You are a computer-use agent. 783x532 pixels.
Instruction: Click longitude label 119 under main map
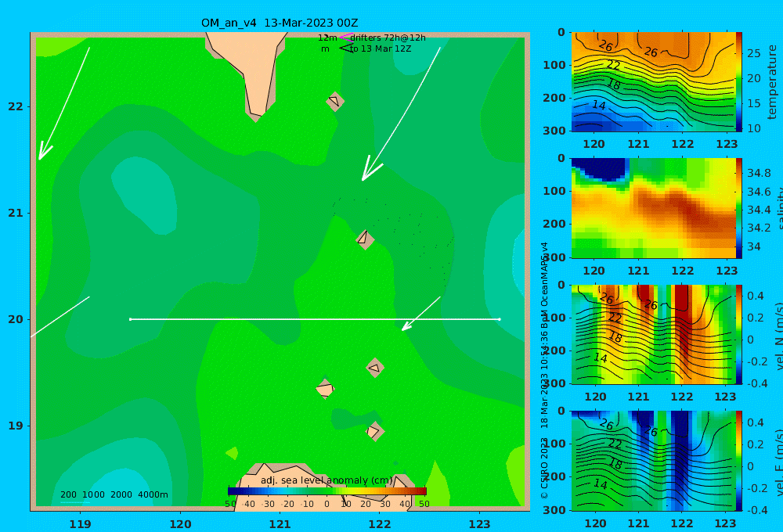click(81, 524)
